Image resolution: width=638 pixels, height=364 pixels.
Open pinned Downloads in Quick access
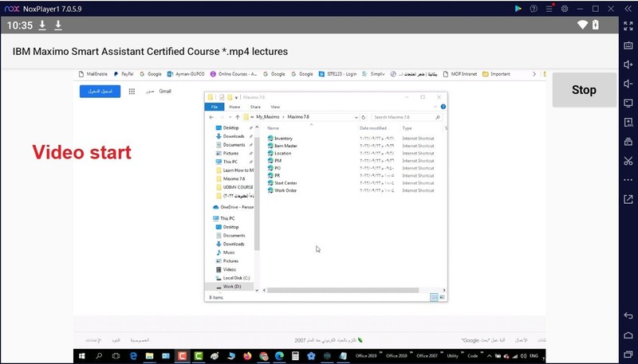[230, 136]
